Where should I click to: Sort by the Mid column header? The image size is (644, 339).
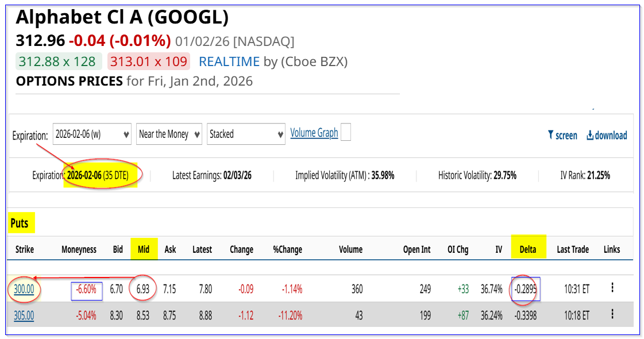click(143, 249)
